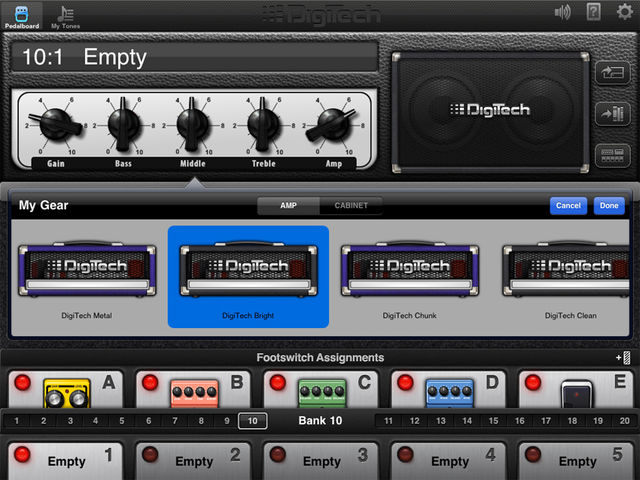640x480 pixels.
Task: Switch to My Tones tab
Action: (65, 17)
